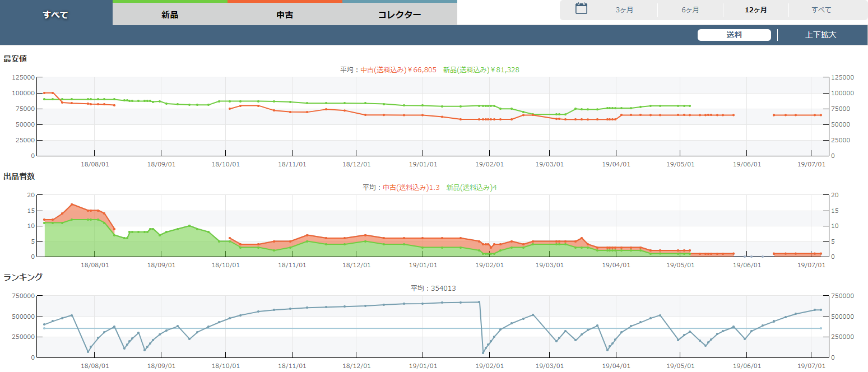Image resolution: width=868 pixels, height=372 pixels.
Task: Show the コレクター tab
Action: pyautogui.click(x=400, y=15)
